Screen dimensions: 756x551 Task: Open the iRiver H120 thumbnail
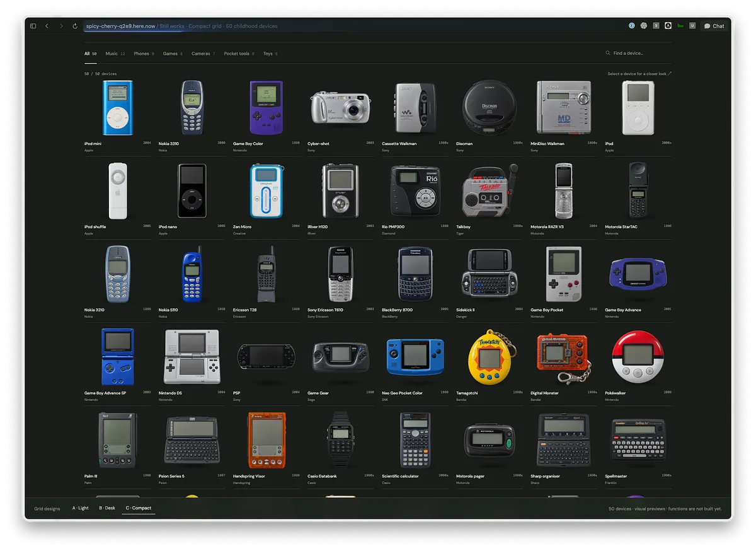click(x=341, y=191)
